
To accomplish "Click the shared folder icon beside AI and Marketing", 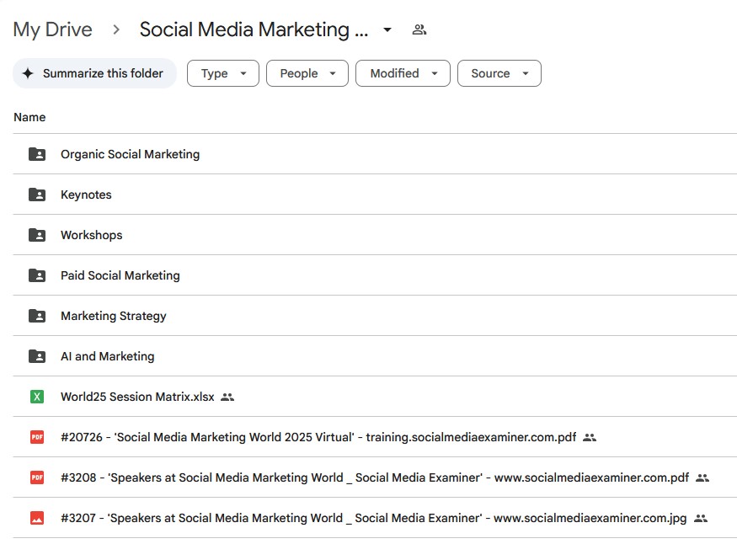I will click(37, 356).
